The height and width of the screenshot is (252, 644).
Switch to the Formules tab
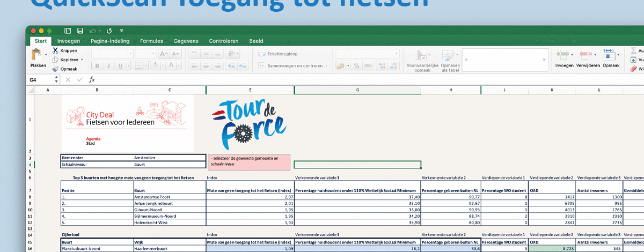pyautogui.click(x=151, y=41)
